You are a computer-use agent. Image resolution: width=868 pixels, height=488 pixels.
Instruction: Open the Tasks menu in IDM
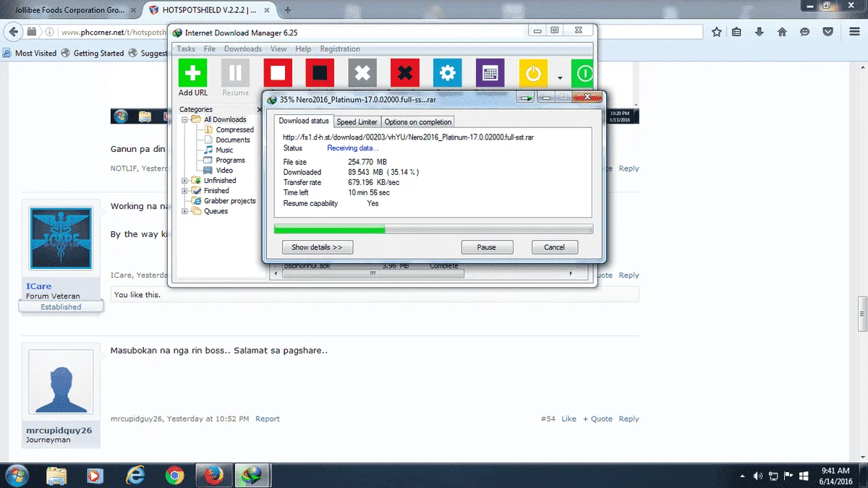coord(186,49)
